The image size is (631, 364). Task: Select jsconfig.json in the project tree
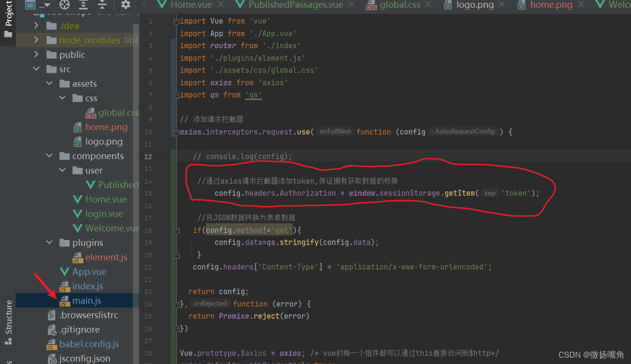(x=85, y=358)
